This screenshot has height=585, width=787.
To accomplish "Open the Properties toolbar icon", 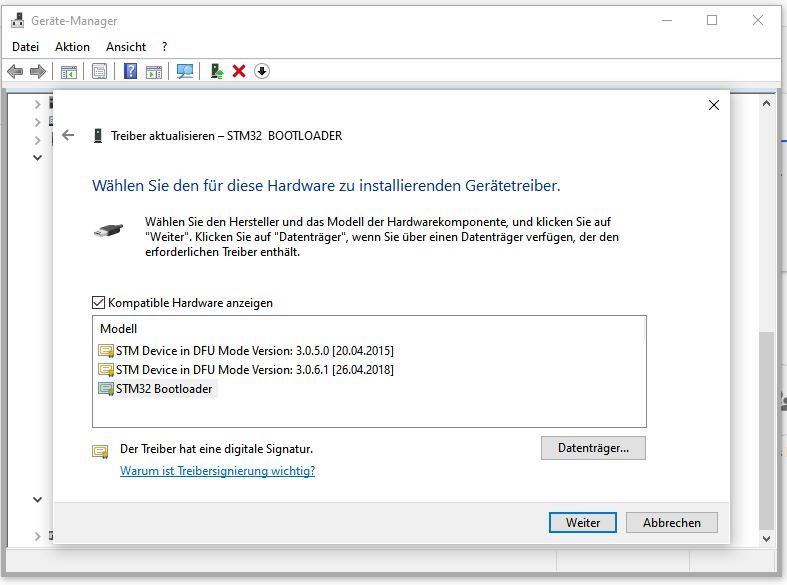I will coord(99,71).
